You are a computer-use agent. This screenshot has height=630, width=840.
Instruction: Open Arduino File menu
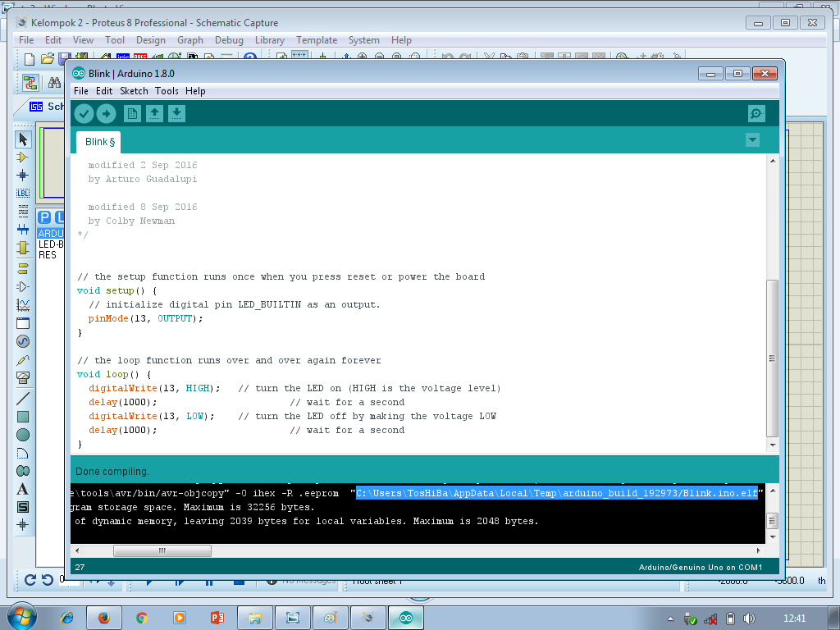click(x=81, y=91)
